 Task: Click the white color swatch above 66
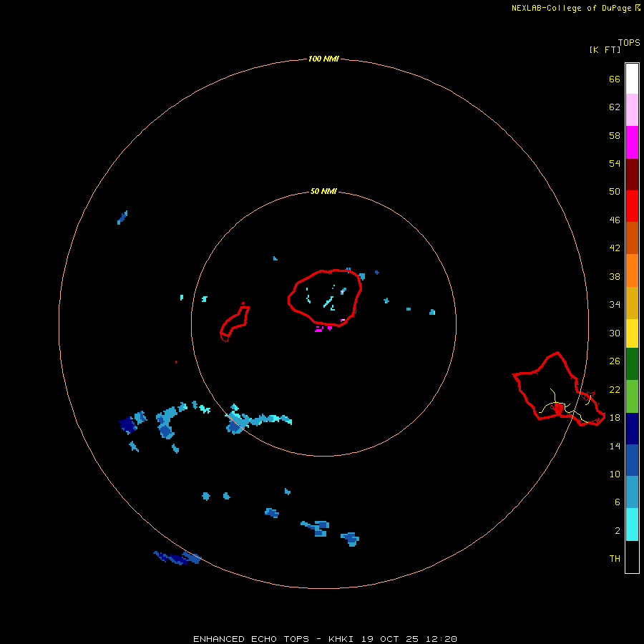[632, 79]
